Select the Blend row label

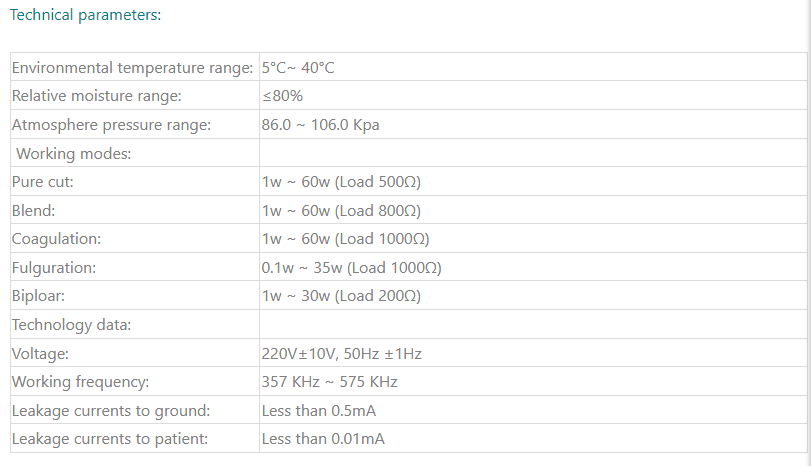(x=34, y=211)
